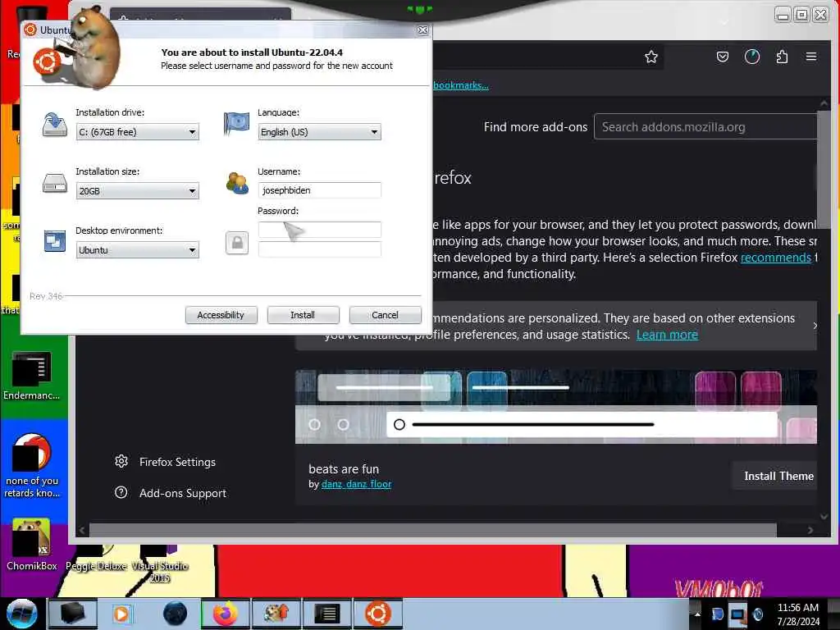The height and width of the screenshot is (630, 840).
Task: Click the username users icon
Action: 237,183
